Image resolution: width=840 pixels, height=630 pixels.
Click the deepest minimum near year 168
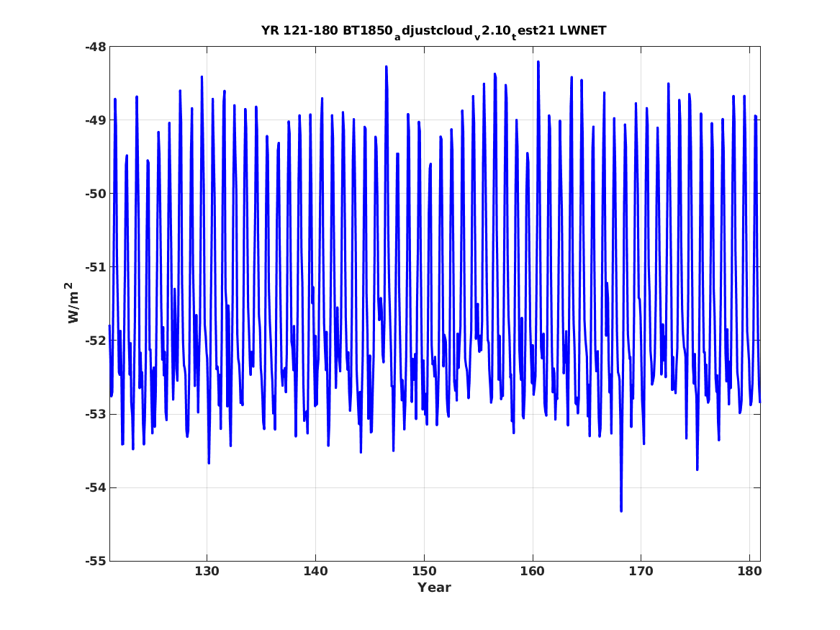click(x=621, y=510)
